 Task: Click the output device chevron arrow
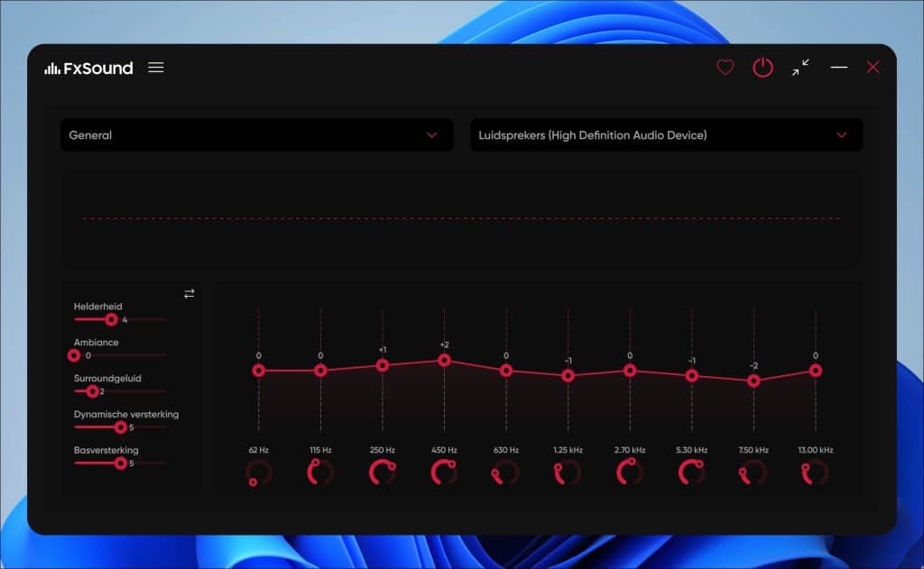842,135
